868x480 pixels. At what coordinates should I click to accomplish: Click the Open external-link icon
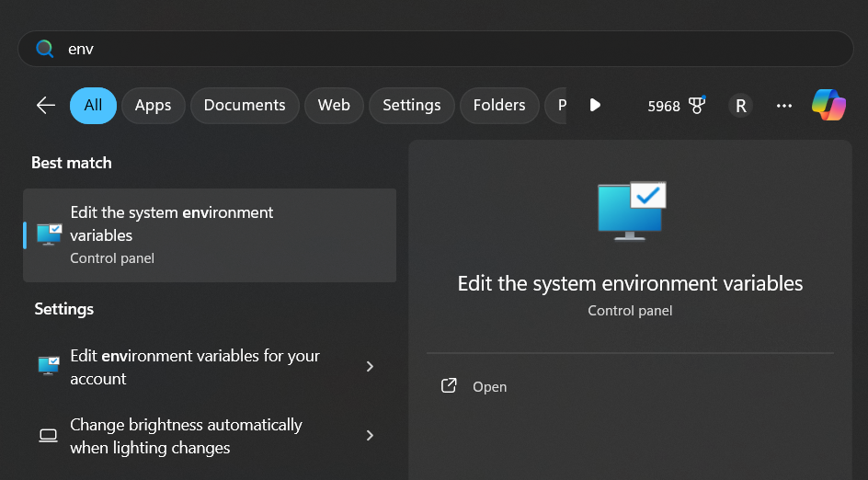tap(449, 385)
